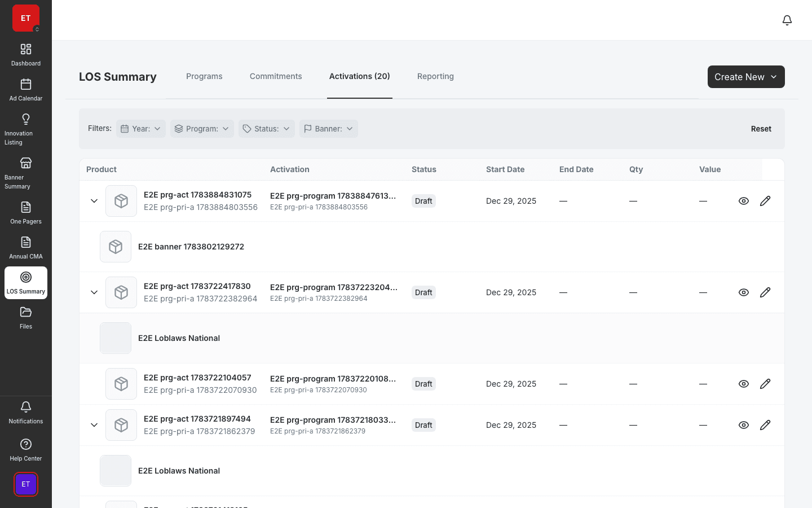Edit activation E2E prg-act 1783722417830
812x508 pixels.
[765, 292]
